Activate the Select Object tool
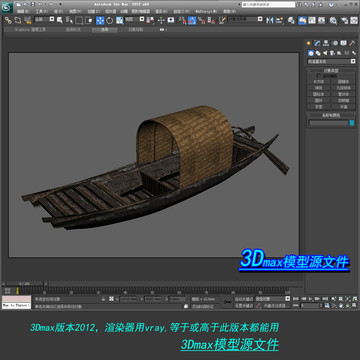The height and width of the screenshot is (360, 360). 60,20
